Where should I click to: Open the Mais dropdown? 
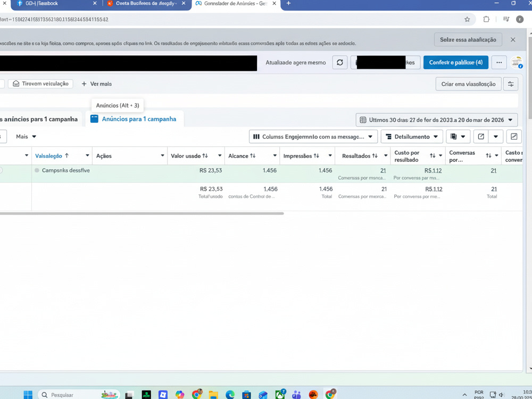[x=26, y=136]
